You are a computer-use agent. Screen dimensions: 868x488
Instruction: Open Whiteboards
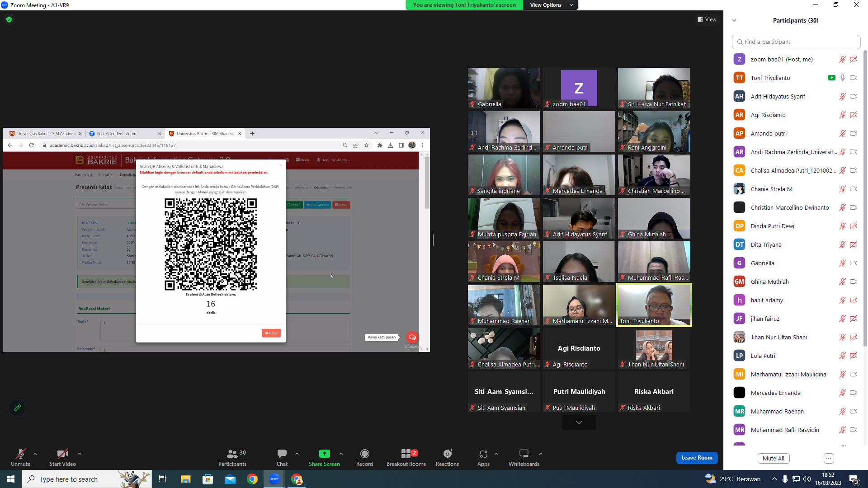[524, 457]
